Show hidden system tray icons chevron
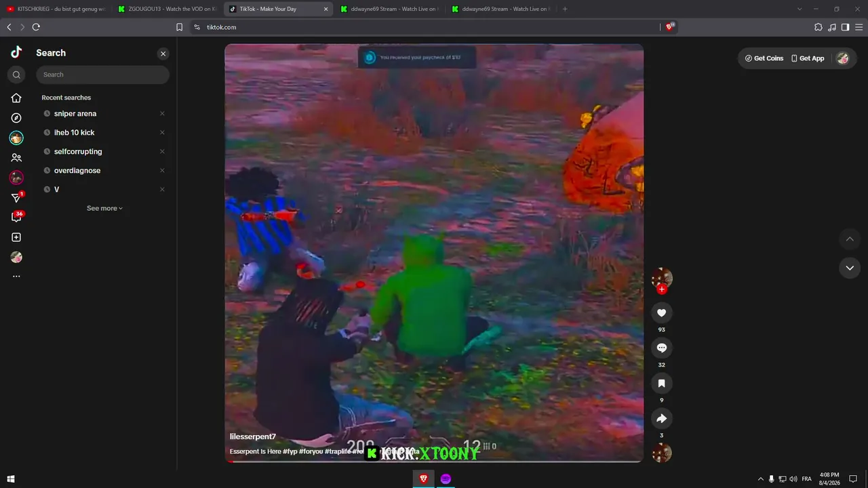Viewport: 868px width, 488px height. [760, 479]
